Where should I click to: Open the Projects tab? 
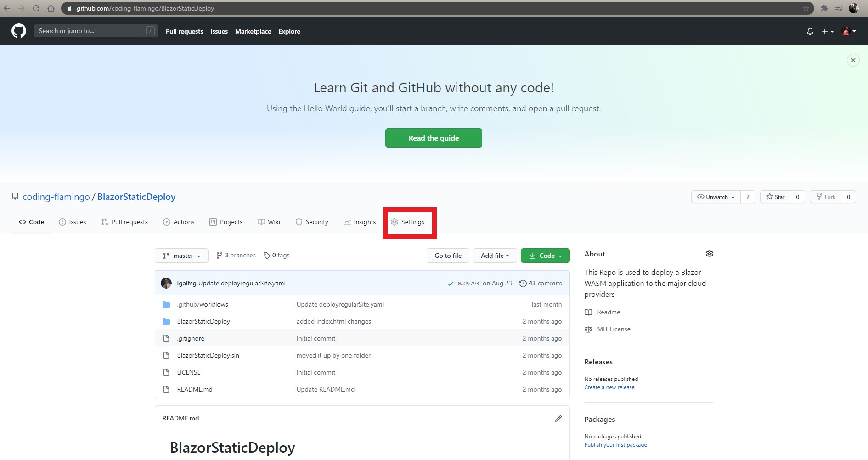coord(226,222)
